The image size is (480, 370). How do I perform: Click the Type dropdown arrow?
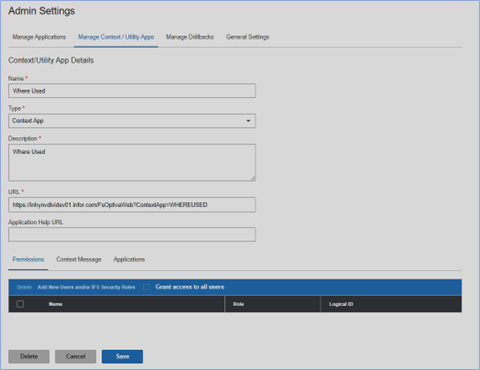click(x=248, y=121)
